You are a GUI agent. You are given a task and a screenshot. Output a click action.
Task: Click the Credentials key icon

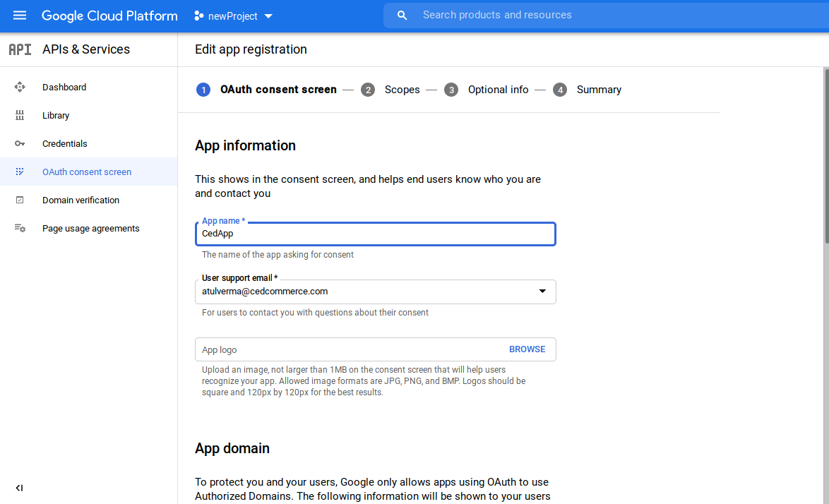coord(20,144)
